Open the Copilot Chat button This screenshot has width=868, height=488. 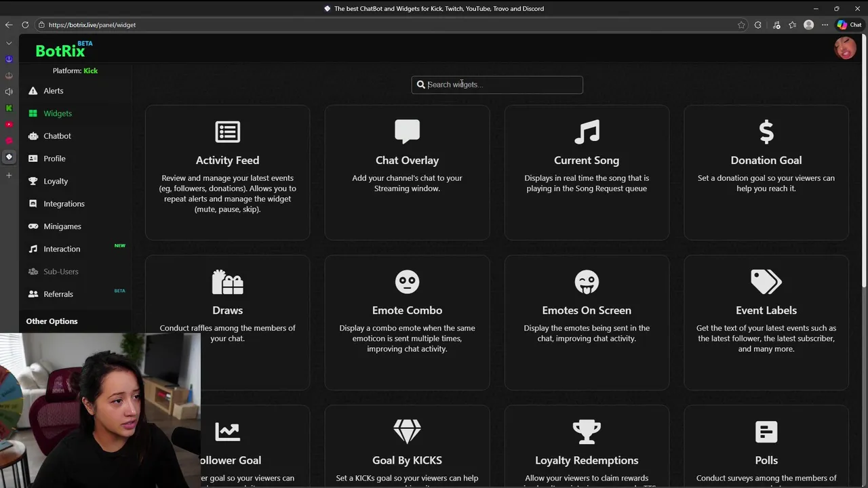tap(850, 25)
